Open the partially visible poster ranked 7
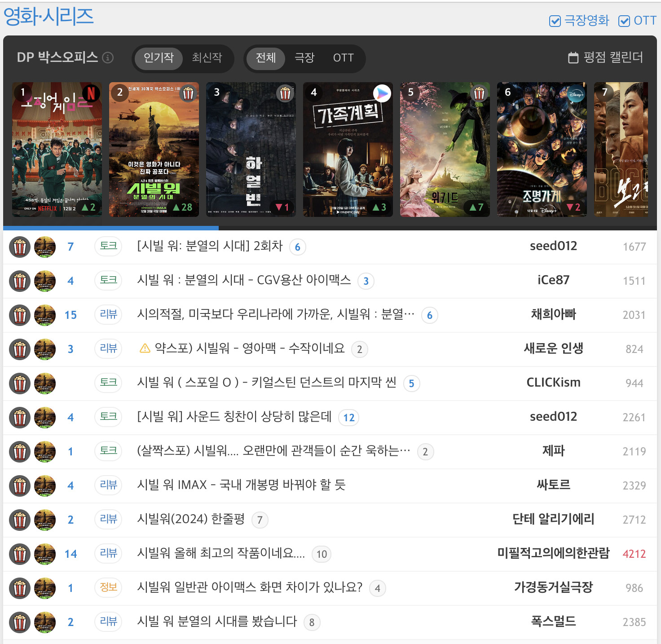Screen dimensions: 661x644 coord(621,150)
